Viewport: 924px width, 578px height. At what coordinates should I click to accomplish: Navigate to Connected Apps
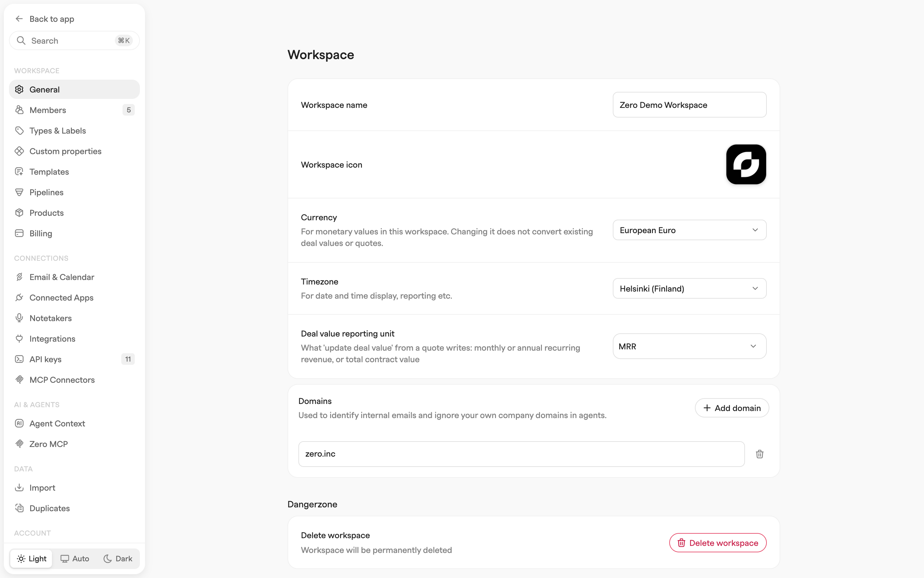[x=74, y=298]
